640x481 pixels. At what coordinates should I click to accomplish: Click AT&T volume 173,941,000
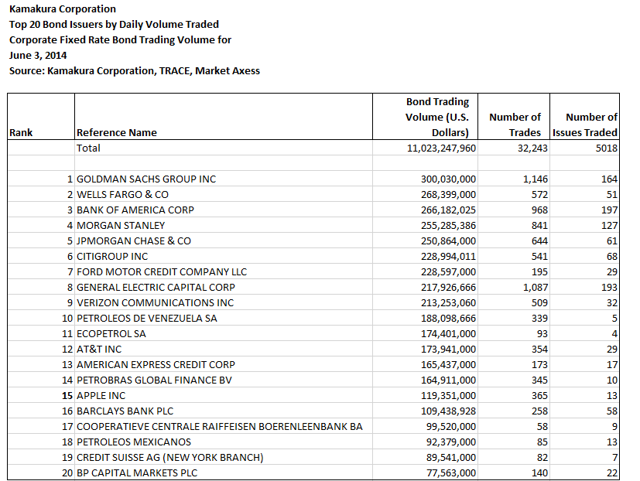pyautogui.click(x=449, y=350)
